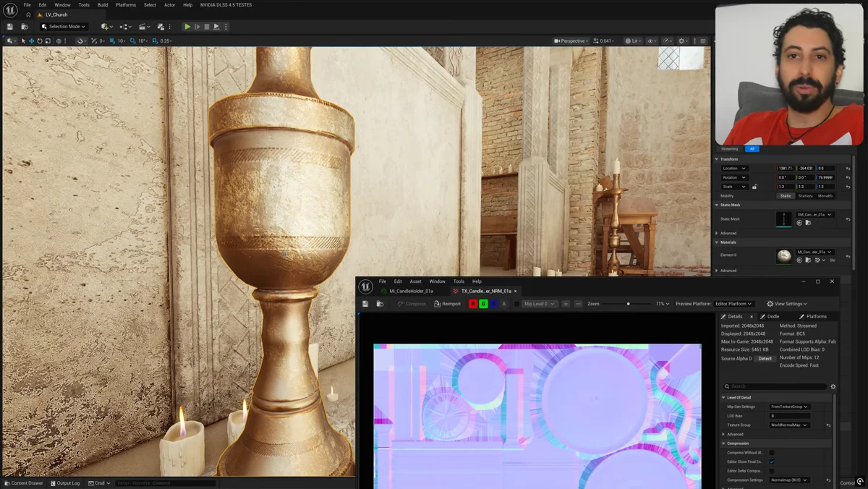Click the Reimport button
Image resolution: width=868 pixels, height=489 pixels.
pyautogui.click(x=447, y=304)
